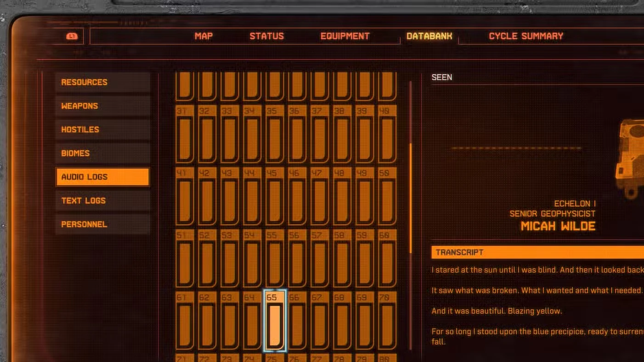Click the MICAH WILDE name
The image size is (644, 362).
[558, 226]
